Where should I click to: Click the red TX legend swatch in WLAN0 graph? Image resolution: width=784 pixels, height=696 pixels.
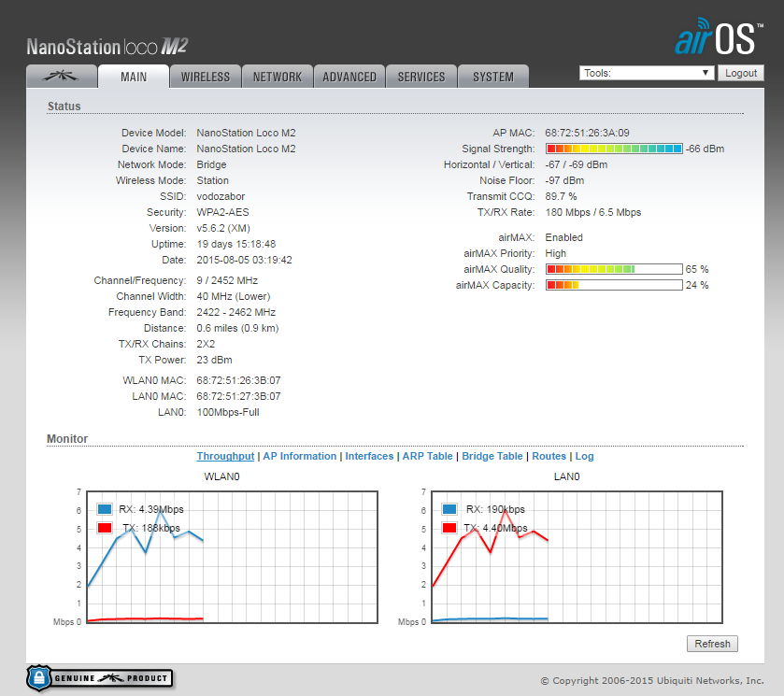tap(105, 528)
